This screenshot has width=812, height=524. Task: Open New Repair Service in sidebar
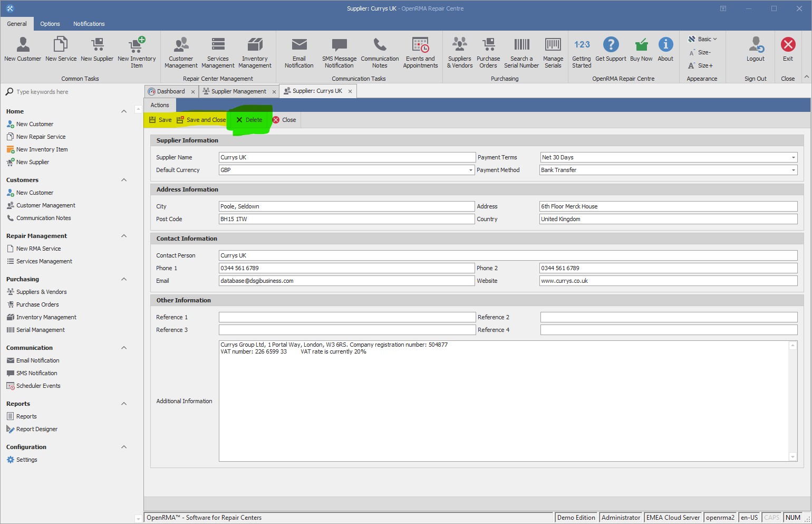[41, 137]
